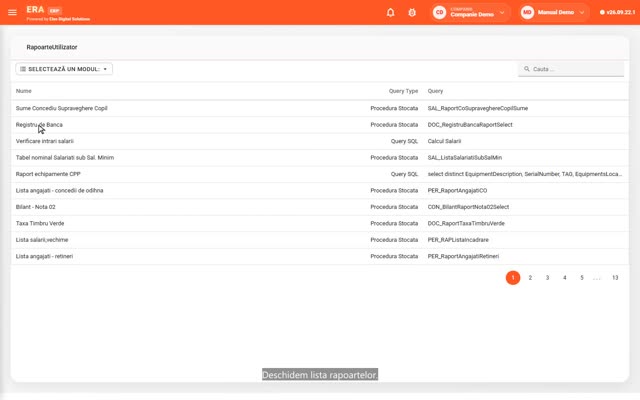Click the list icon on module selector
The width and height of the screenshot is (640, 400).
tap(23, 69)
